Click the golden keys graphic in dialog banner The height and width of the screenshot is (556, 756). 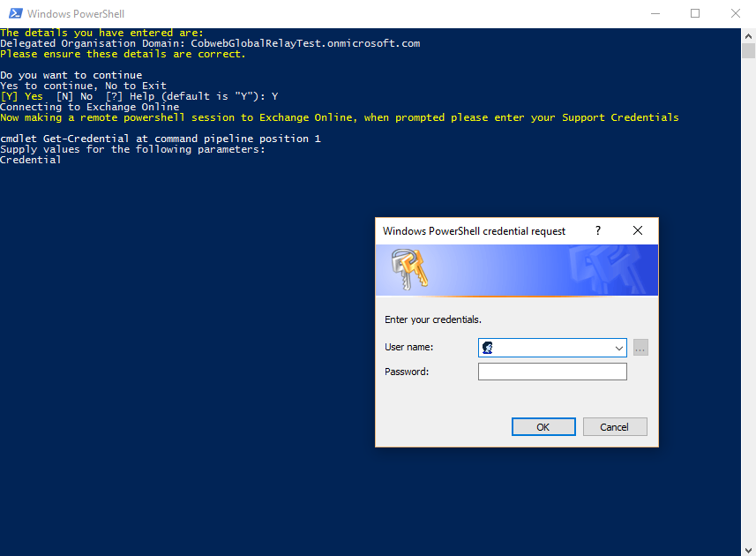(410, 269)
